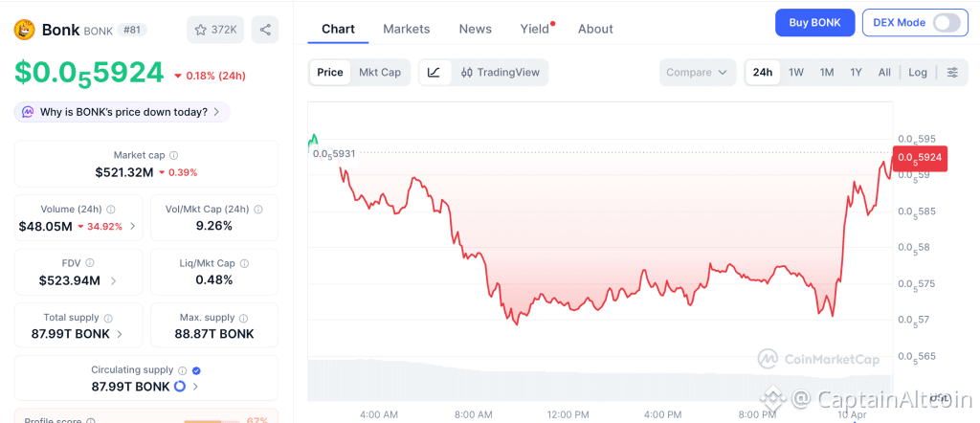
Task: Click the FDV info icon
Action: pos(91,262)
